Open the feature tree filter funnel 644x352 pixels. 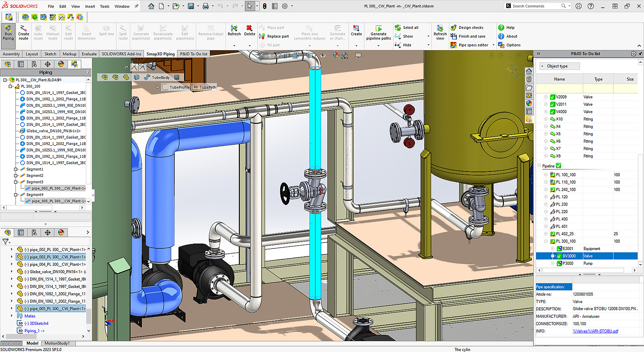(x=6, y=241)
